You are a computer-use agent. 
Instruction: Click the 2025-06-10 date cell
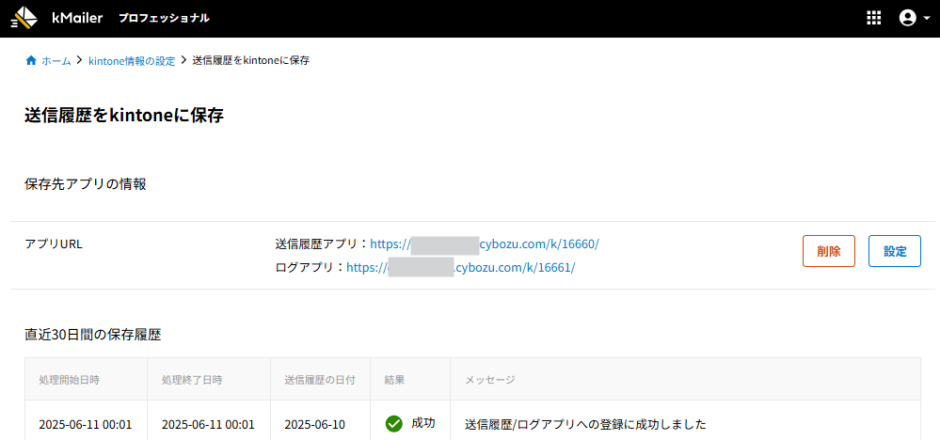(x=314, y=424)
